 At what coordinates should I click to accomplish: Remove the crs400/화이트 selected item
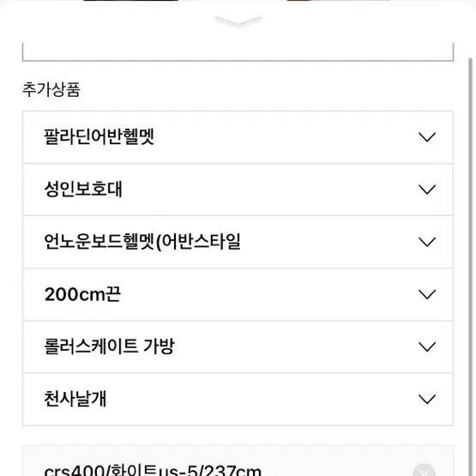click(424, 472)
